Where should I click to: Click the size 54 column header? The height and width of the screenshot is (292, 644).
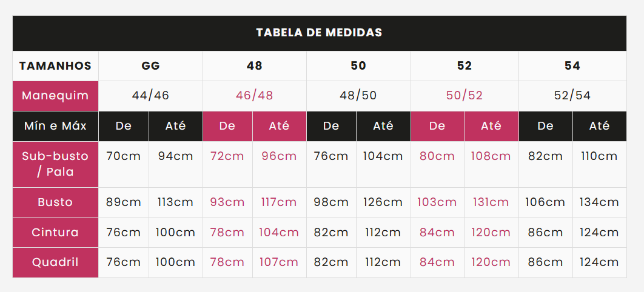pos(572,66)
